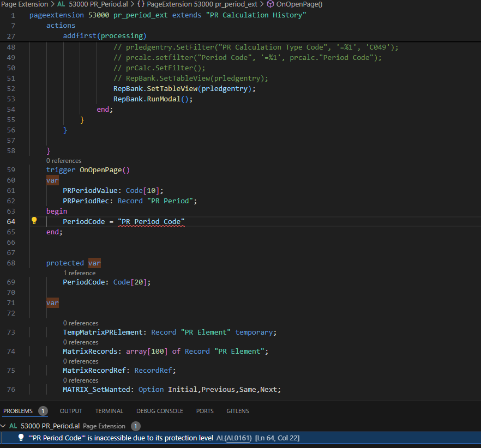Click the underlined "PR Period Code" error text

(151, 222)
